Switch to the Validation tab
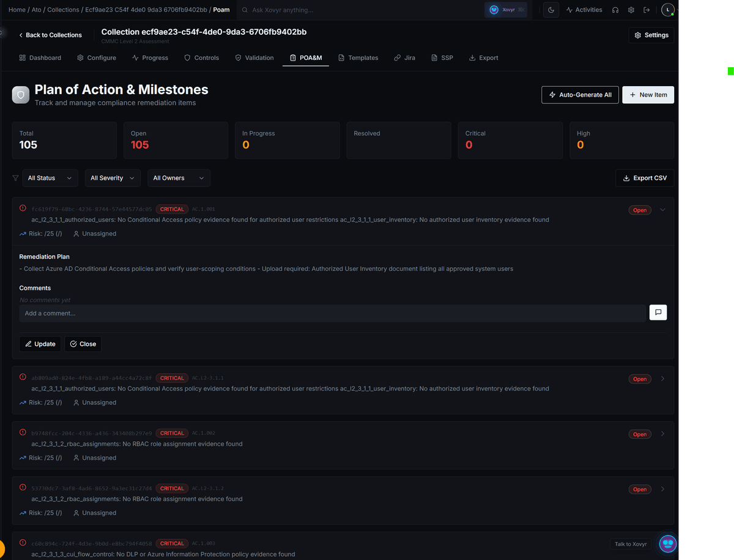 click(x=254, y=57)
